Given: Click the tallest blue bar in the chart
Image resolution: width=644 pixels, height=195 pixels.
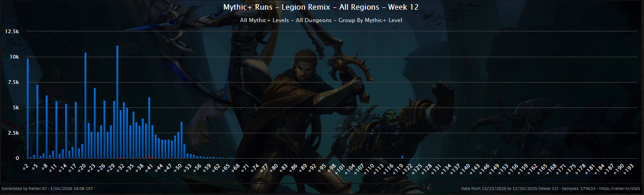Looking at the screenshot, I should pyautogui.click(x=117, y=101).
